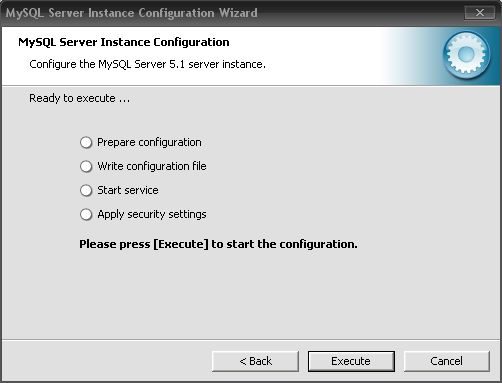Click the Ready to execute status text
This screenshot has width=502, height=383.
tap(80, 98)
